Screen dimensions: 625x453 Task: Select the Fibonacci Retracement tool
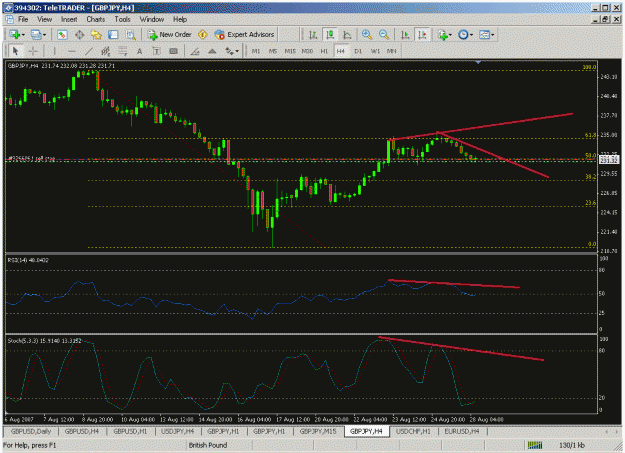click(122, 51)
